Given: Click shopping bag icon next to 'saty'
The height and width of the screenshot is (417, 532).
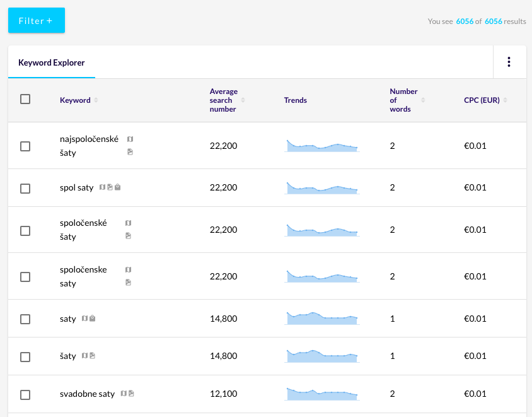Looking at the screenshot, I should (x=92, y=319).
